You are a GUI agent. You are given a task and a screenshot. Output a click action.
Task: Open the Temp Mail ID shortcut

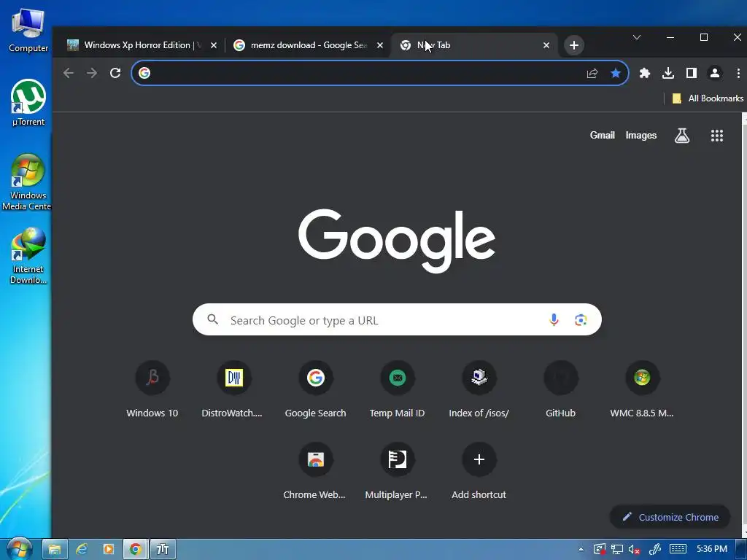point(398,390)
